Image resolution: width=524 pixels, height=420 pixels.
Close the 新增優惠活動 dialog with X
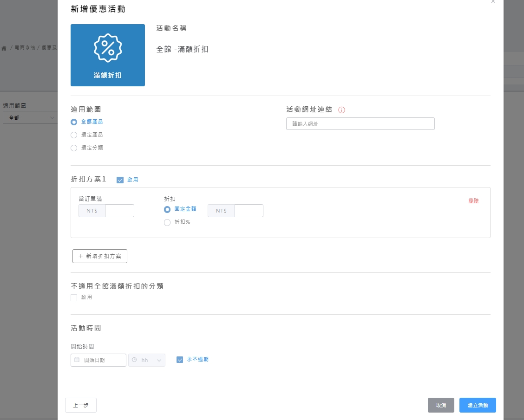493,2
